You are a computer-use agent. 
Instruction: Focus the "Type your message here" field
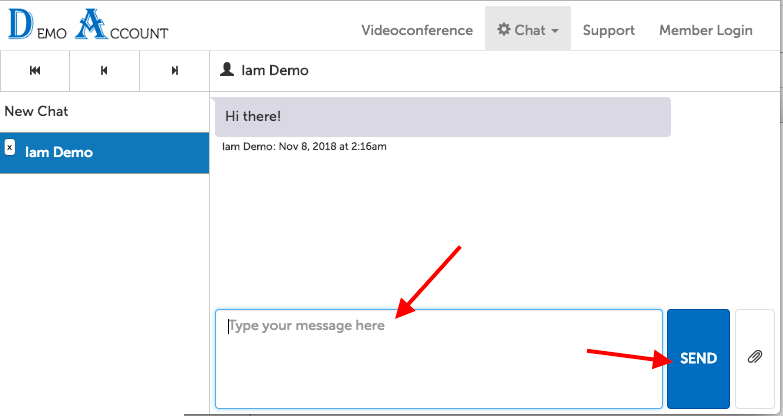pyautogui.click(x=438, y=358)
